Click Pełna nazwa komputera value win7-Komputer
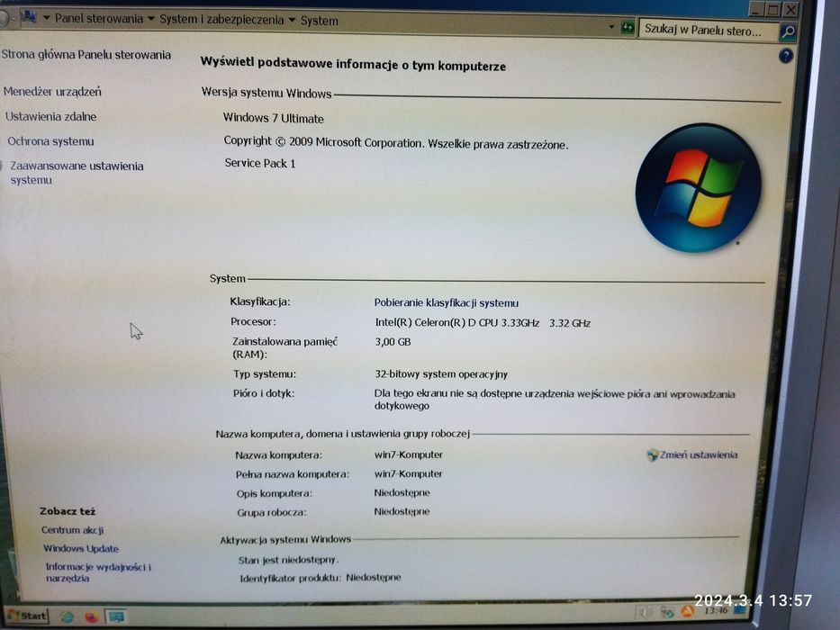The image size is (840, 630). click(408, 474)
